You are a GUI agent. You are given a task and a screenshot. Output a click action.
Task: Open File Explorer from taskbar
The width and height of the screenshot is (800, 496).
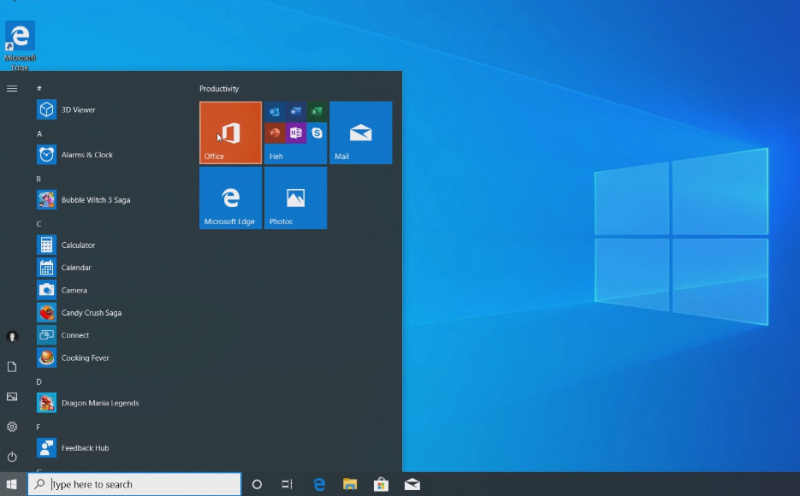coord(350,484)
